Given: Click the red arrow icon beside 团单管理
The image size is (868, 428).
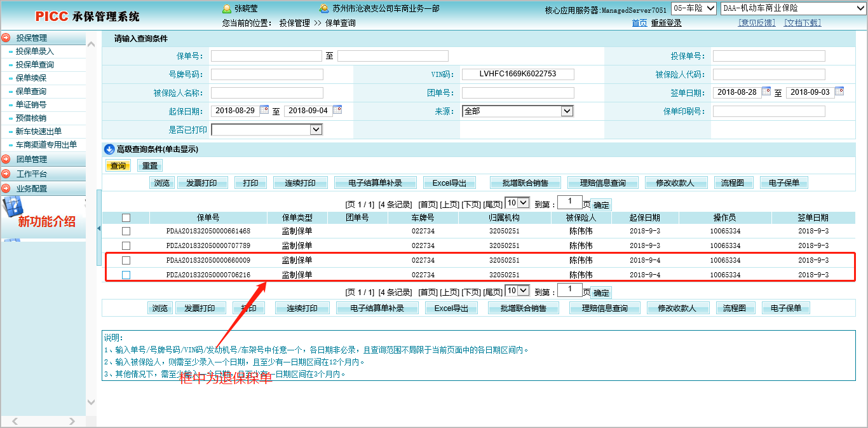Looking at the screenshot, I should click(6, 160).
